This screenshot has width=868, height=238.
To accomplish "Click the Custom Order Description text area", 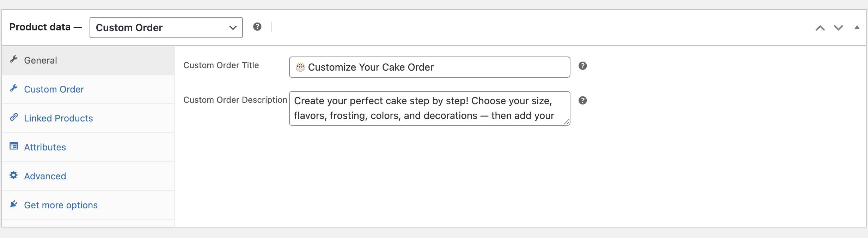I will tap(429, 108).
